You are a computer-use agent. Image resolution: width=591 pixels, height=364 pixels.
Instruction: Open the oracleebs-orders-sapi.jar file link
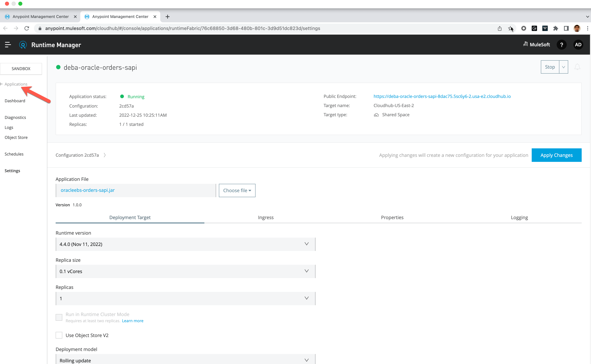pos(88,190)
